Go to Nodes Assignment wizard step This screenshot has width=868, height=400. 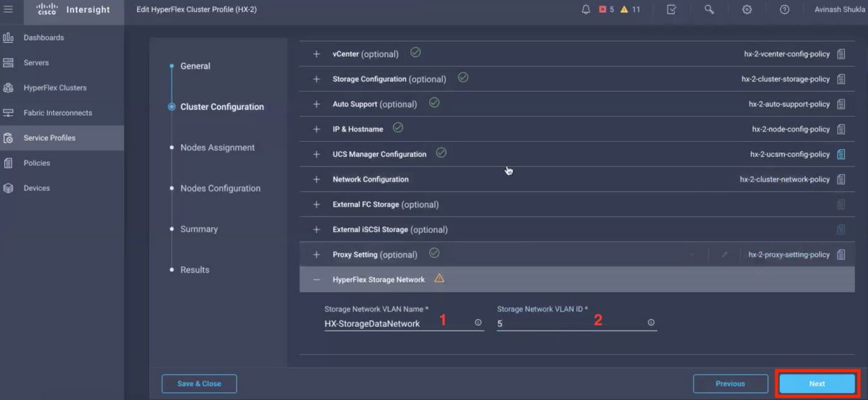coord(218,148)
